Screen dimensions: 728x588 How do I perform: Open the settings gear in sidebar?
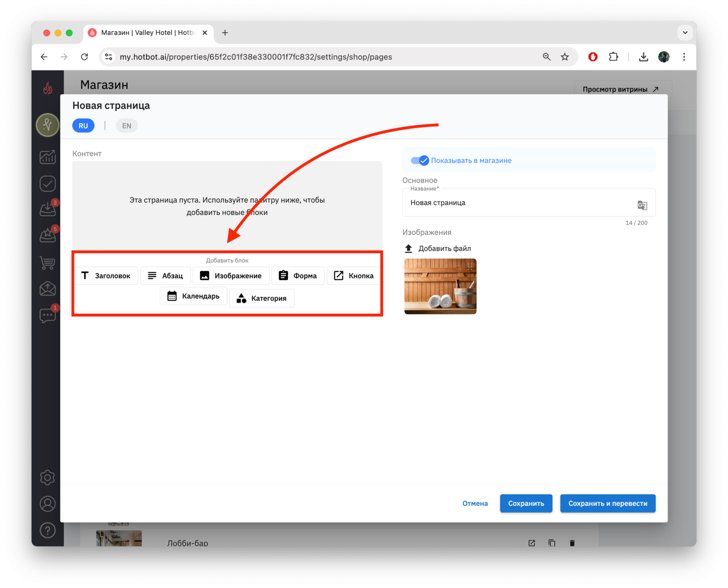[x=48, y=477]
